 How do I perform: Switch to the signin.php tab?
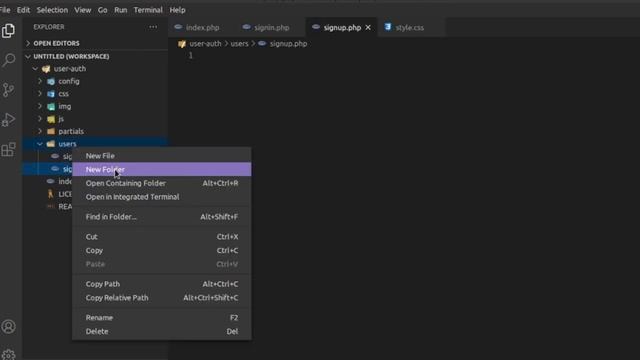click(271, 27)
